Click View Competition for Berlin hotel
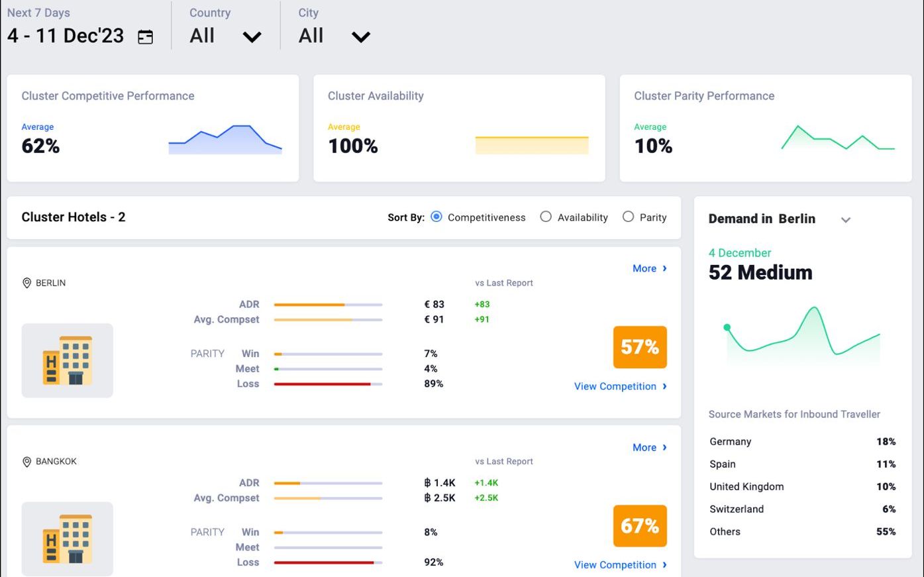 tap(621, 386)
